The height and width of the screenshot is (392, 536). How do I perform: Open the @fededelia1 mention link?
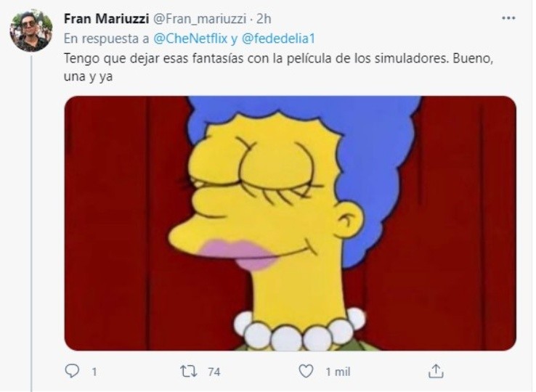(x=278, y=38)
